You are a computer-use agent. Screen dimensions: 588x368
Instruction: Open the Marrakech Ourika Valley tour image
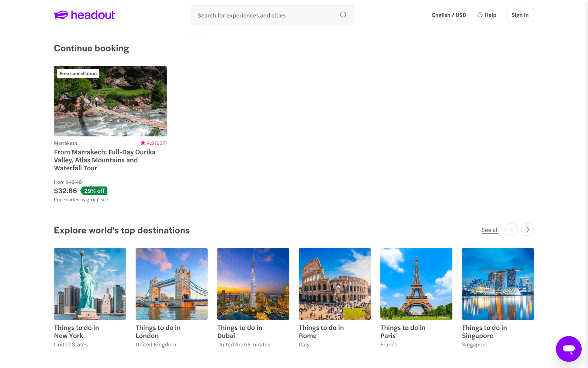pyautogui.click(x=110, y=101)
